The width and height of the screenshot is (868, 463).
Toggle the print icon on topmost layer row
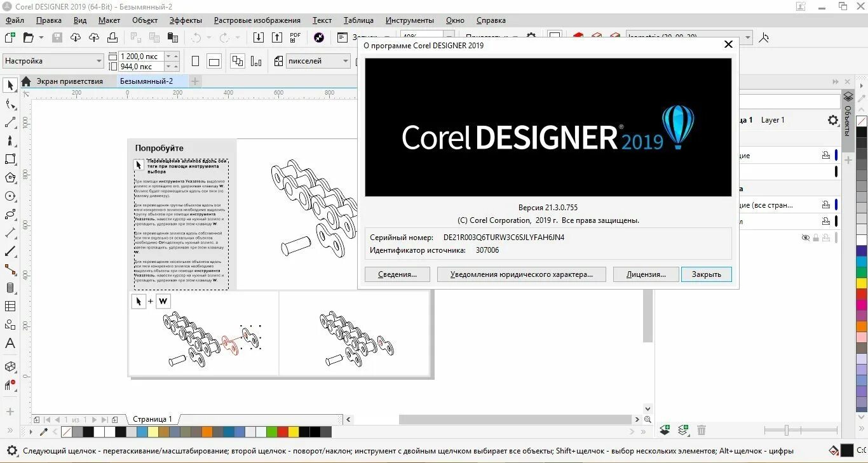click(x=826, y=155)
